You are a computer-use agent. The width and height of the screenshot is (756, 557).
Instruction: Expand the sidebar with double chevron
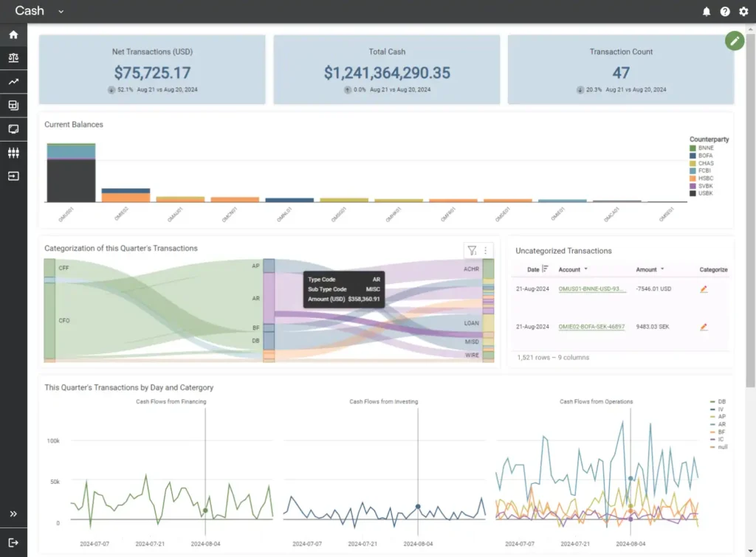[x=13, y=513]
